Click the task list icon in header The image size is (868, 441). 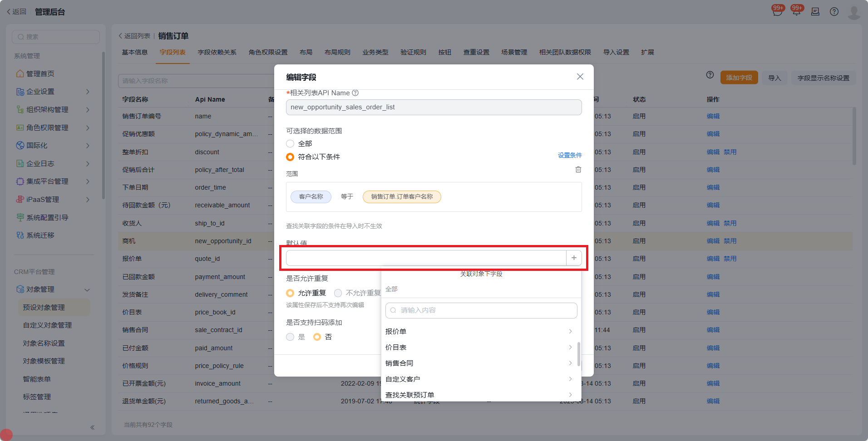click(x=815, y=12)
